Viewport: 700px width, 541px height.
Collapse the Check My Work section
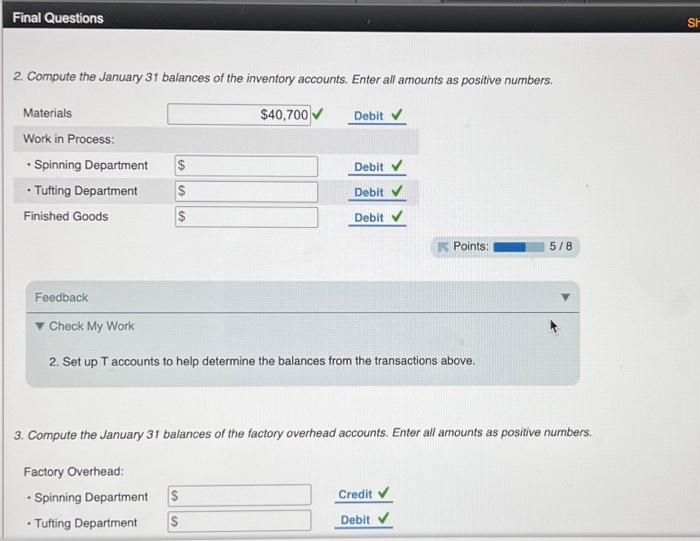coord(40,326)
